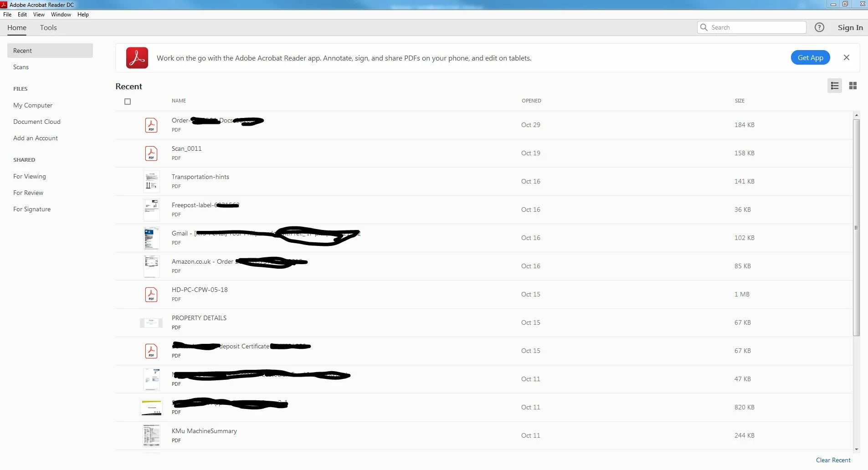
Task: Dismiss the Acrobat Reader app banner
Action: coord(847,57)
